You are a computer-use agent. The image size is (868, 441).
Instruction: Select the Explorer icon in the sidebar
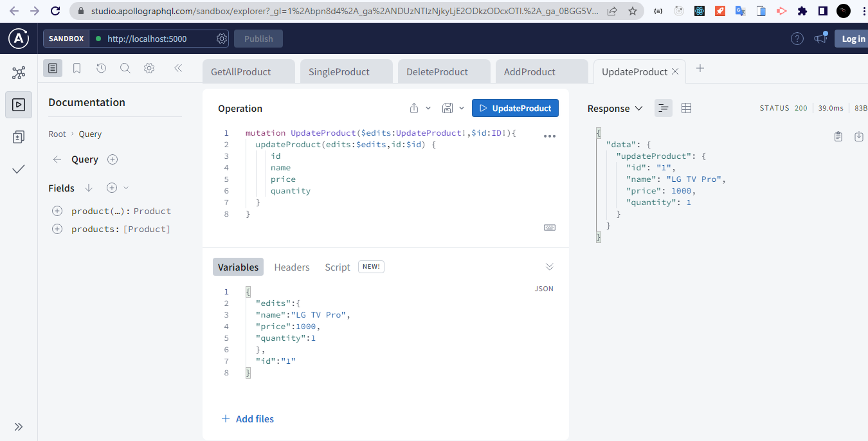(18, 105)
